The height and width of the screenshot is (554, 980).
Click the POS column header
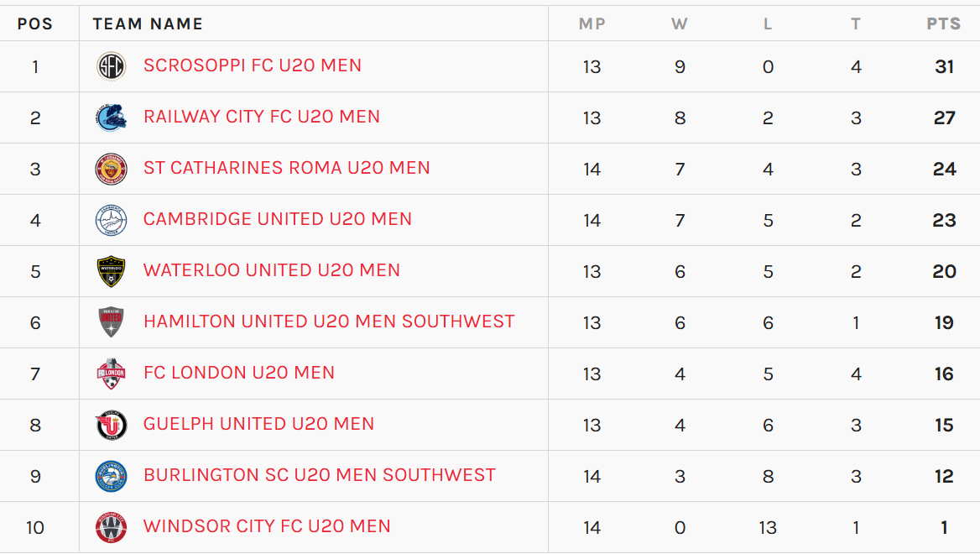point(35,24)
